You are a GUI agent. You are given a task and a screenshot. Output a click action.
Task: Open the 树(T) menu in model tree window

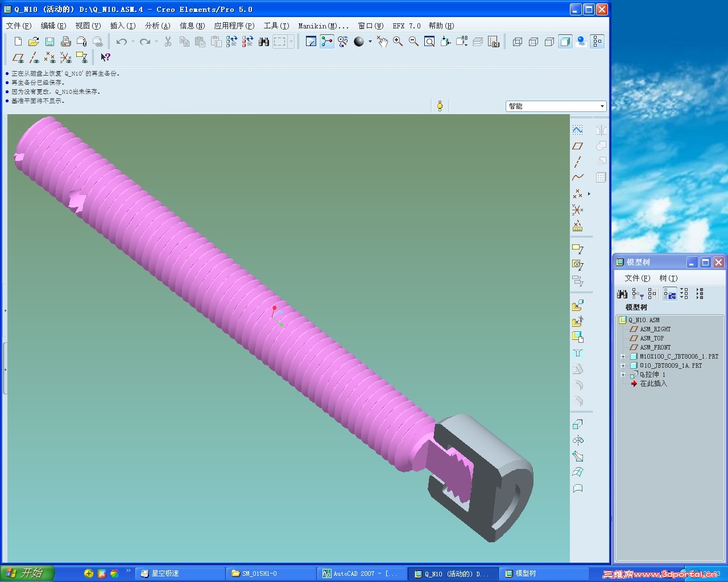pyautogui.click(x=668, y=278)
